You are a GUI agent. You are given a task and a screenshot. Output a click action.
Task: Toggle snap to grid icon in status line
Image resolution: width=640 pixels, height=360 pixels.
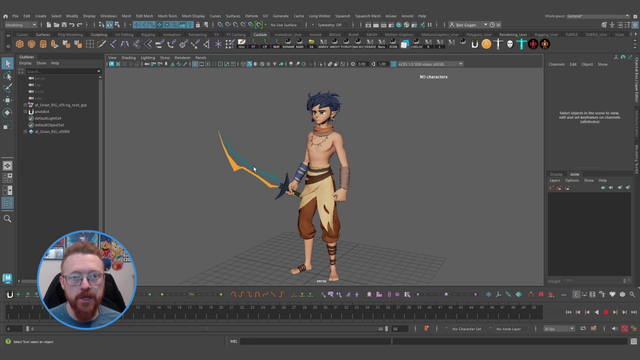point(220,25)
